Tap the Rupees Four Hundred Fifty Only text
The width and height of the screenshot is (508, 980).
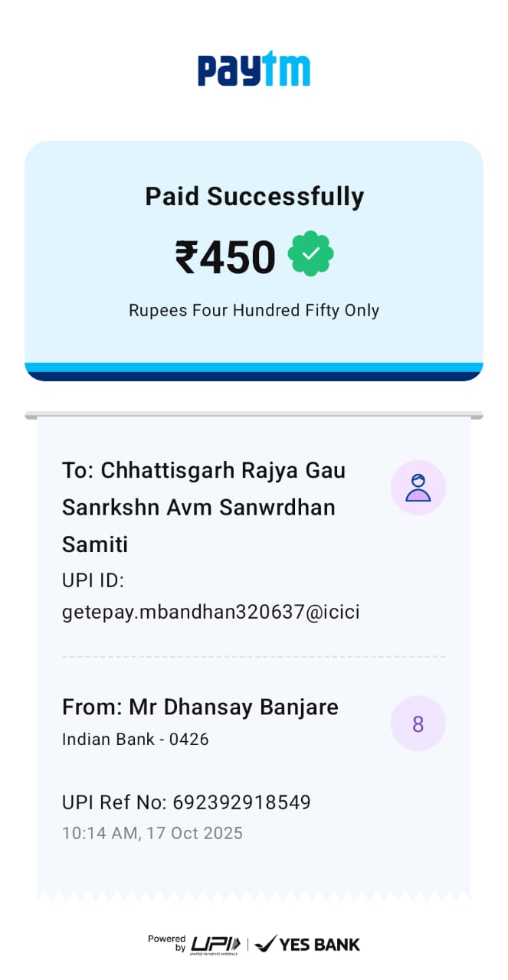coord(254,310)
